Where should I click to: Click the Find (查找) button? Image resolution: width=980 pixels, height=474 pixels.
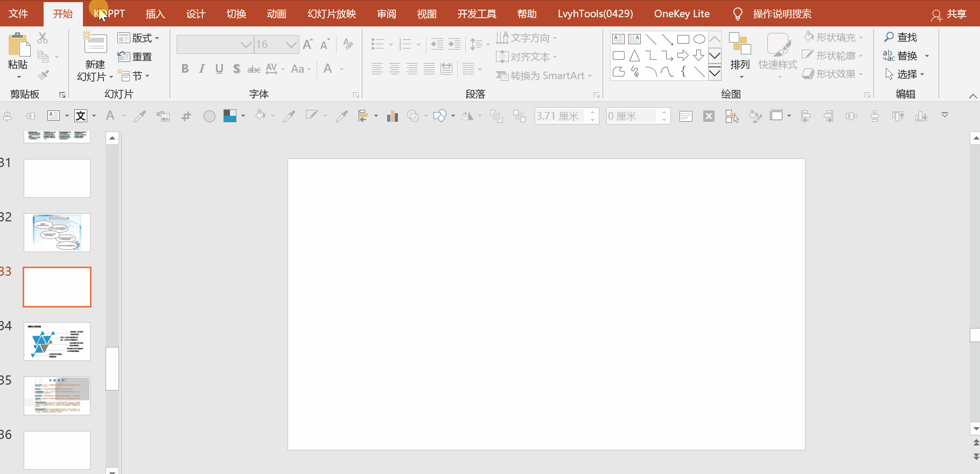[x=901, y=37]
